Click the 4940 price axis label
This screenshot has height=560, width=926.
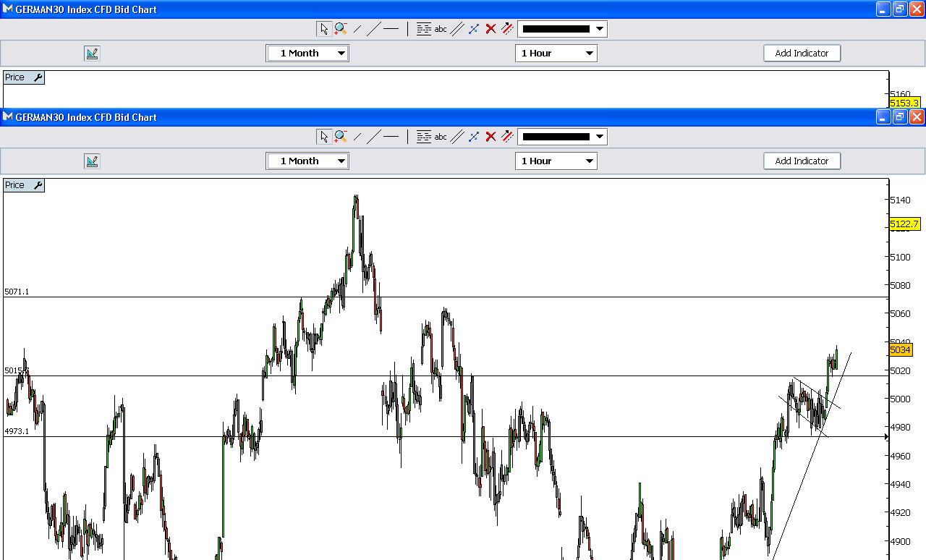[x=900, y=484]
